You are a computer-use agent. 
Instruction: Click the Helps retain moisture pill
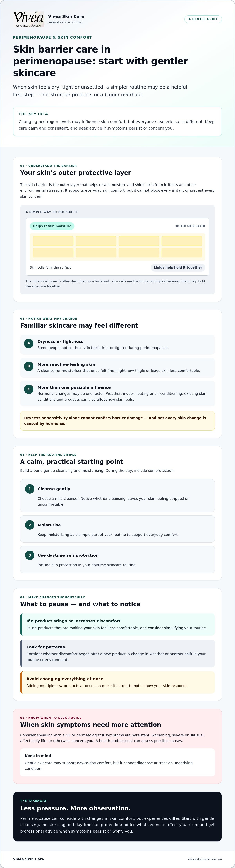click(52, 226)
